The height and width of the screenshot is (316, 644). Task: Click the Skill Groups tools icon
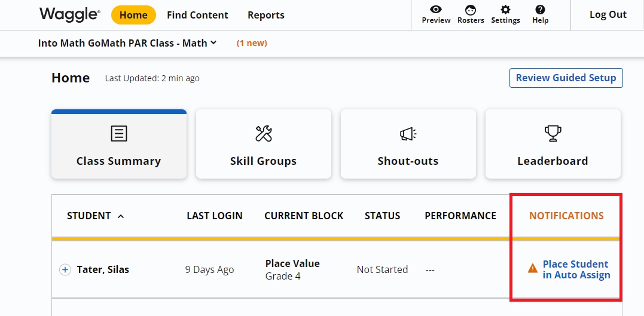point(263,134)
